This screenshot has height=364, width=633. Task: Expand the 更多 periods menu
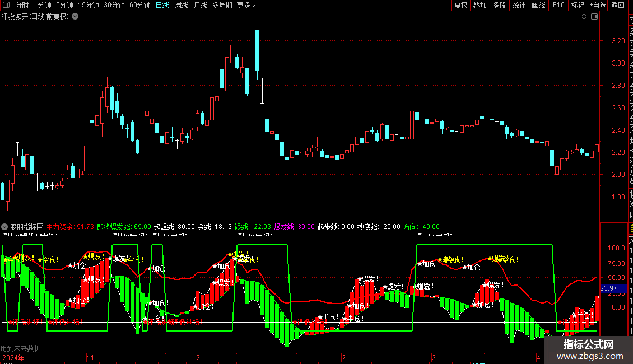click(x=246, y=5)
